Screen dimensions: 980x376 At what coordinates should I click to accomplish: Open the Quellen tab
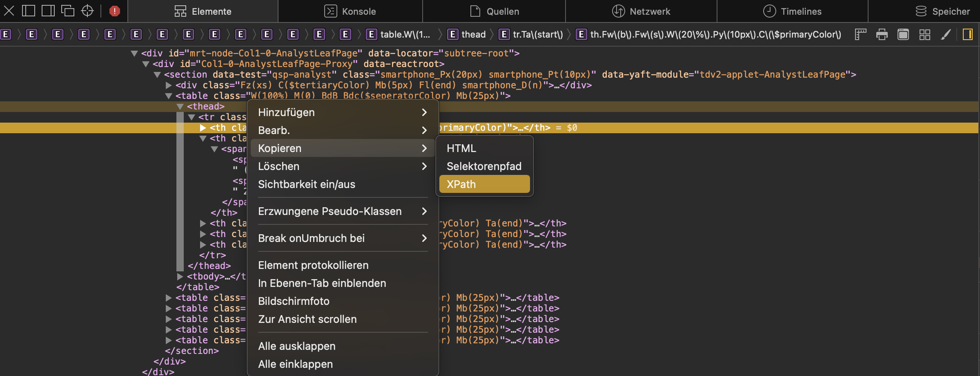494,11
